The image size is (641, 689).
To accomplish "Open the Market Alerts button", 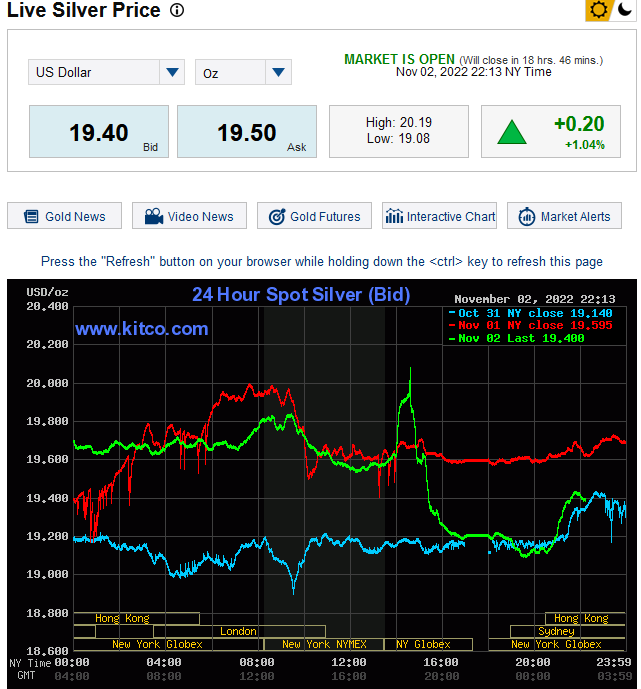I will pyautogui.click(x=565, y=216).
